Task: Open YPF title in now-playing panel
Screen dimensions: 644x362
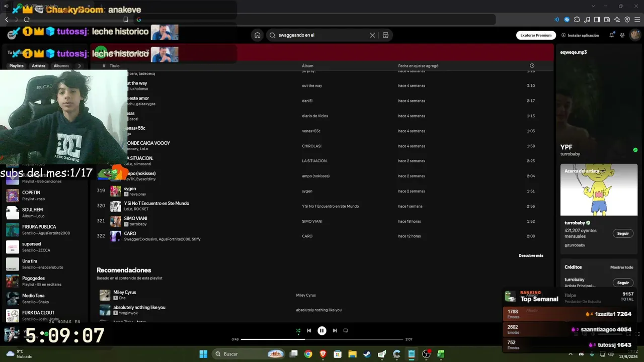Action: pyautogui.click(x=567, y=147)
